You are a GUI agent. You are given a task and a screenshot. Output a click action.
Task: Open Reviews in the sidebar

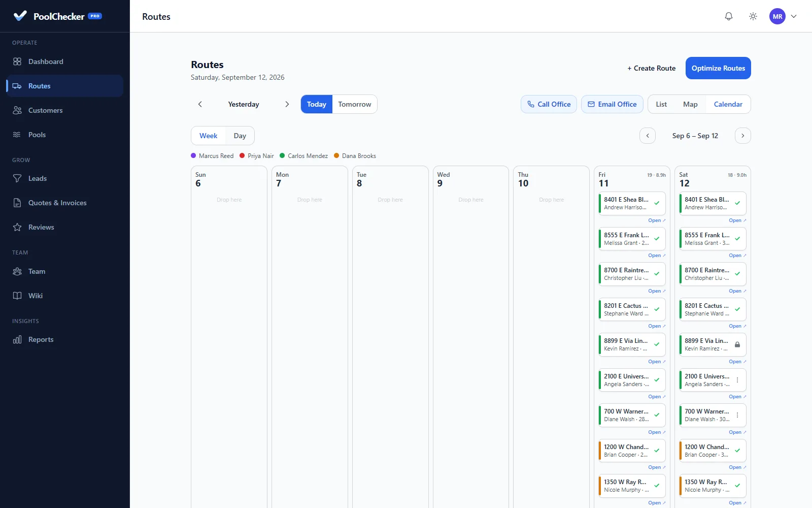(x=65, y=227)
